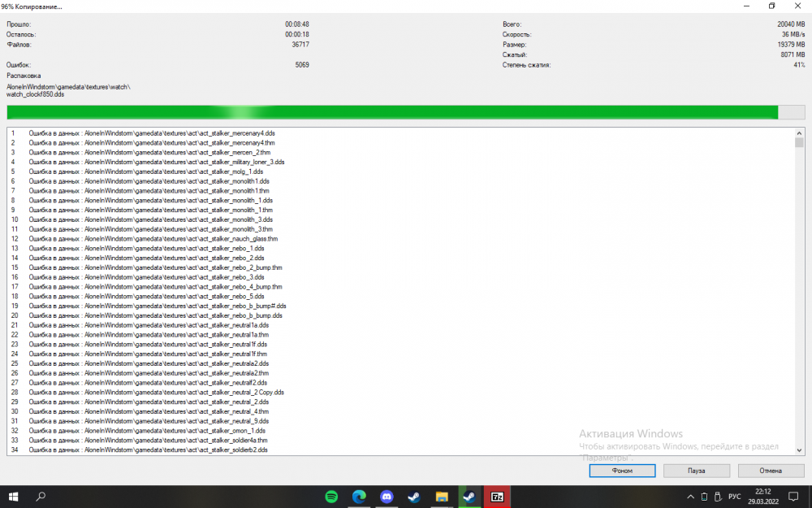Click the compressed size 8071 MB

[x=793, y=54]
